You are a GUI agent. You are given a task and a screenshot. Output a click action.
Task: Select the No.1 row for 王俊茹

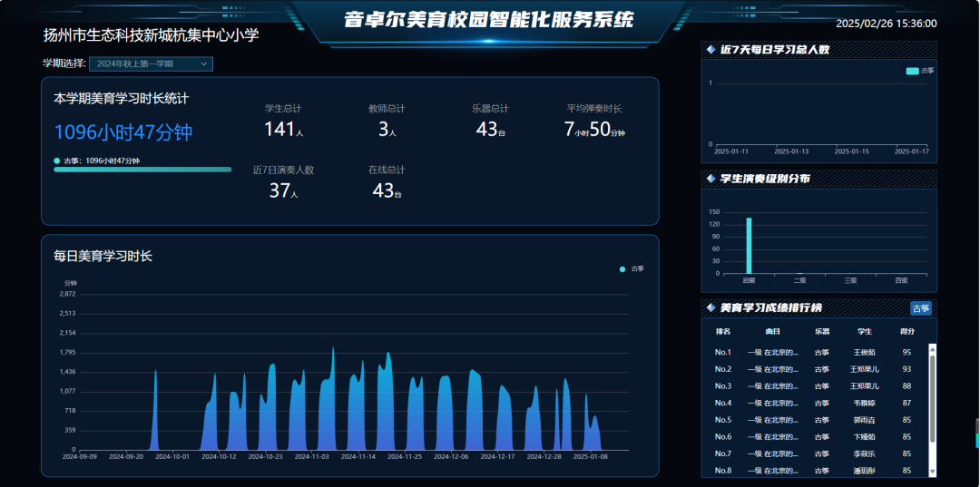(x=817, y=352)
